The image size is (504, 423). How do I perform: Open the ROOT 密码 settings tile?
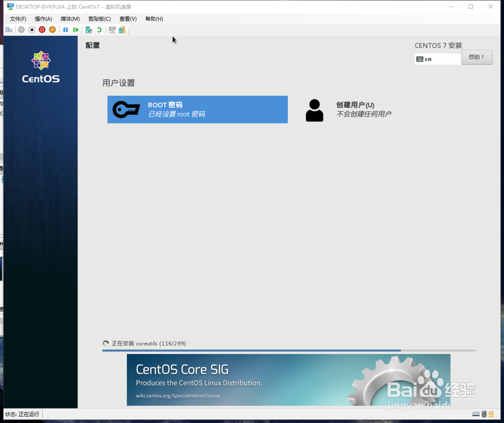click(x=198, y=109)
